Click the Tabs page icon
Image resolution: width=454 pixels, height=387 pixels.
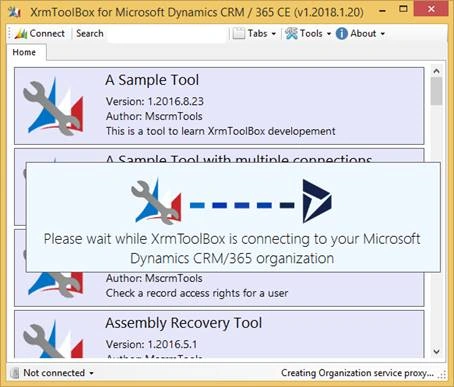pyautogui.click(x=239, y=34)
